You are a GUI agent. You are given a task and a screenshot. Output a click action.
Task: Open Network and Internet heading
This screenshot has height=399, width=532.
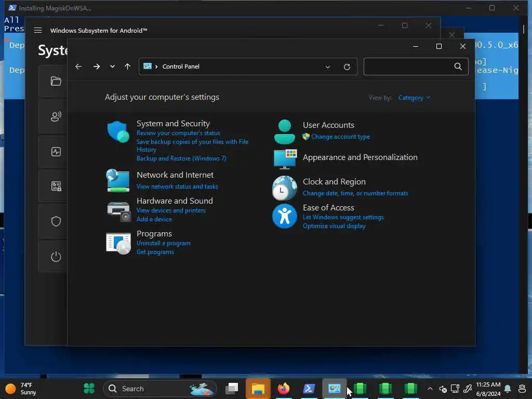pos(175,175)
